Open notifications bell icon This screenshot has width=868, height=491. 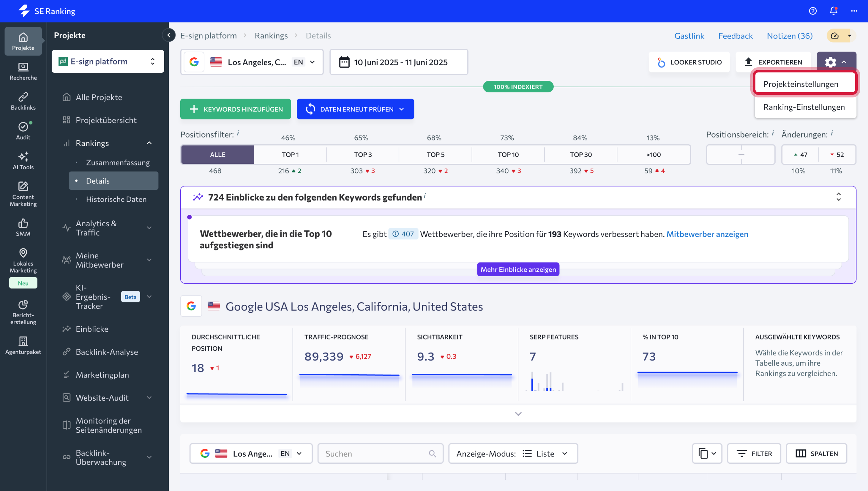click(x=834, y=11)
